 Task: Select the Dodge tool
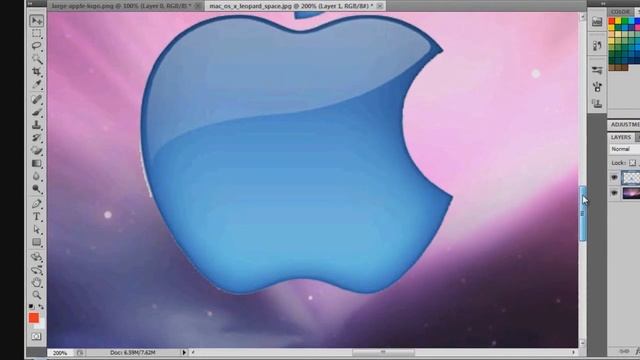tap(36, 189)
